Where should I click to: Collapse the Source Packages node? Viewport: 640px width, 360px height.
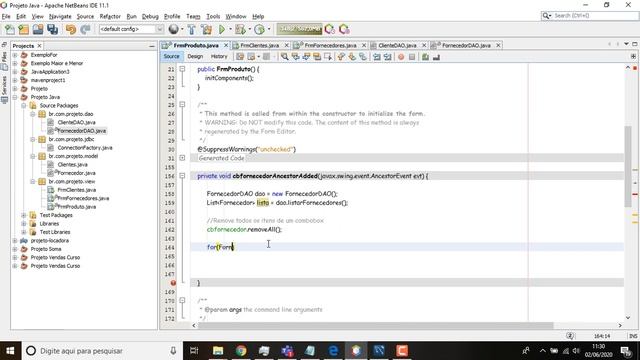[24, 105]
